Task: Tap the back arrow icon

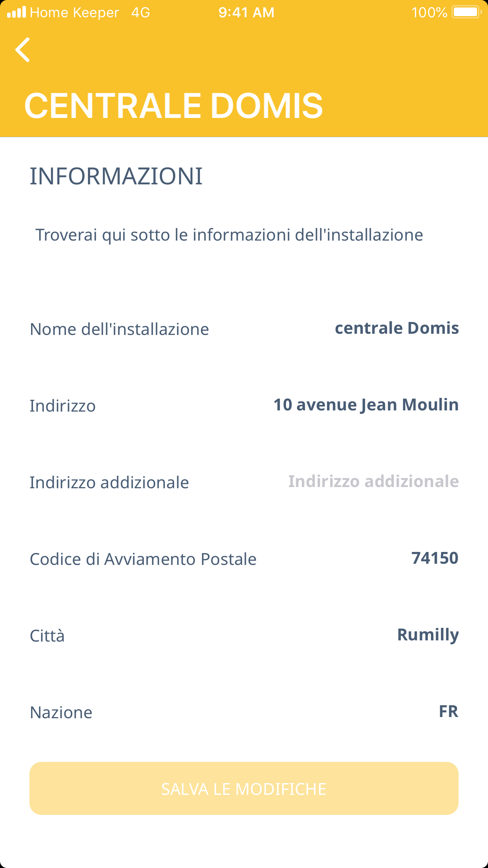Action: tap(23, 50)
